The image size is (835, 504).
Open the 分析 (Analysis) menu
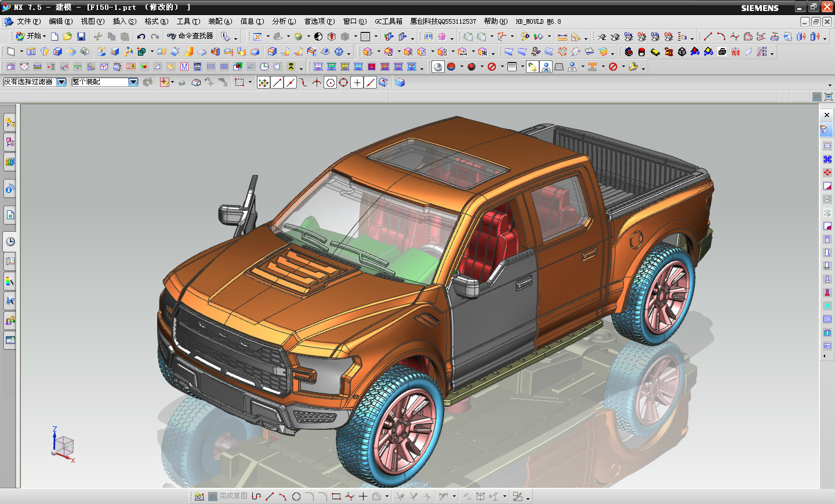284,21
